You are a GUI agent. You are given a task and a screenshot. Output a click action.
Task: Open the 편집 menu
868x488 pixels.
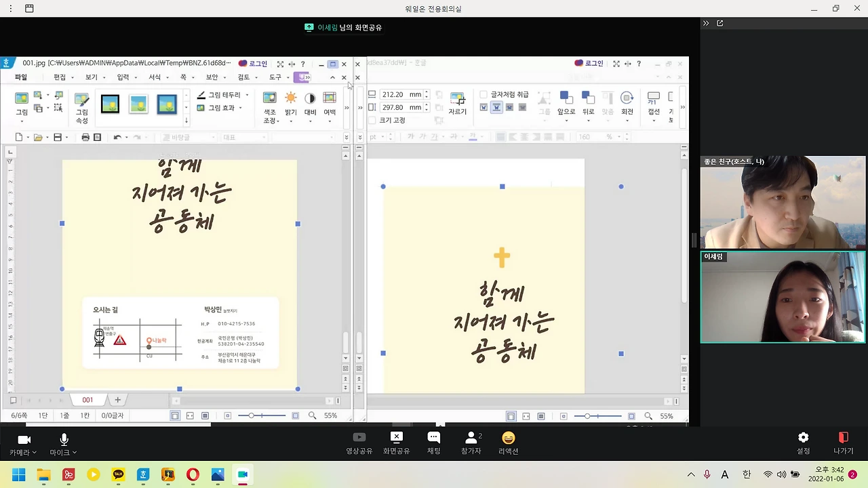tap(60, 77)
